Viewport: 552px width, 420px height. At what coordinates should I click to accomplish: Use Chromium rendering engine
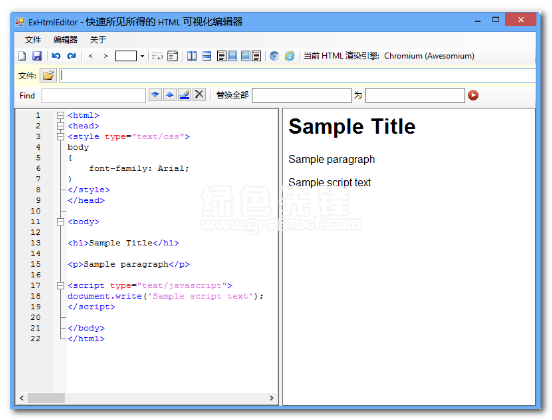click(x=274, y=56)
